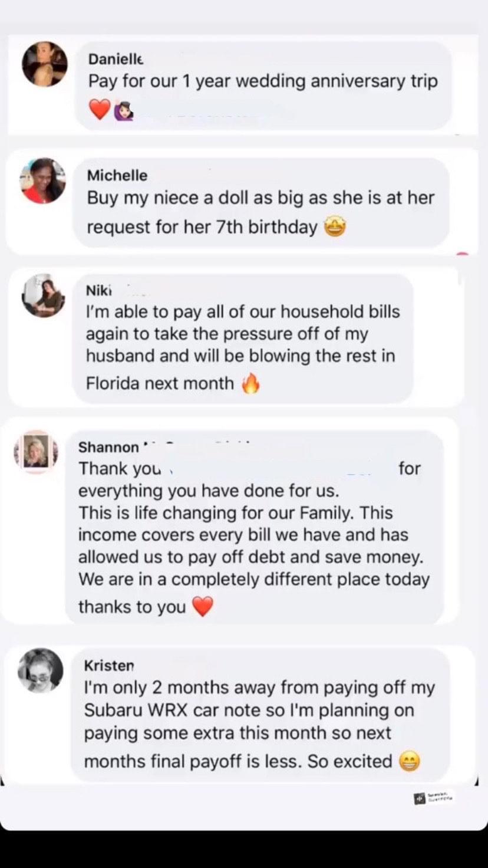This screenshot has width=488, height=868.
Task: Click Danielle's profile picture
Action: [45, 64]
